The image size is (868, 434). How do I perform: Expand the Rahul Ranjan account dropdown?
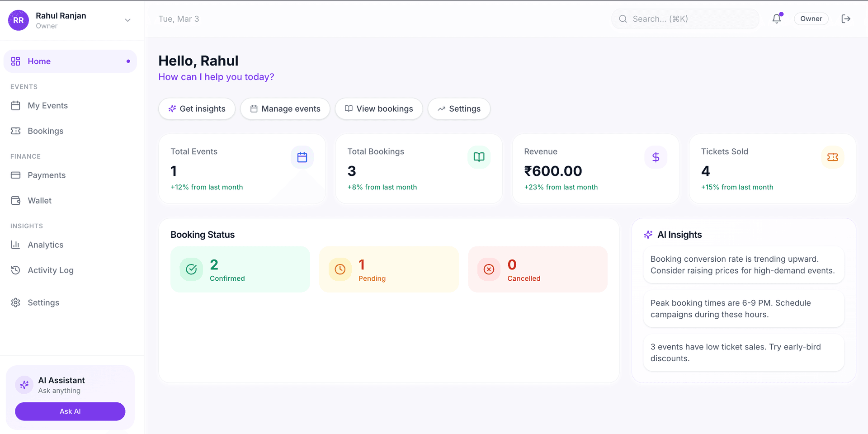coord(127,20)
